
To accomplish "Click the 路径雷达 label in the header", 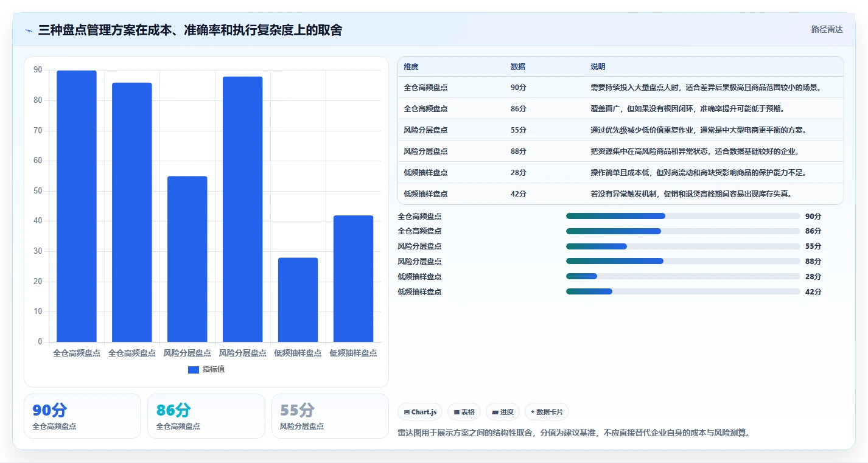I will tap(827, 29).
